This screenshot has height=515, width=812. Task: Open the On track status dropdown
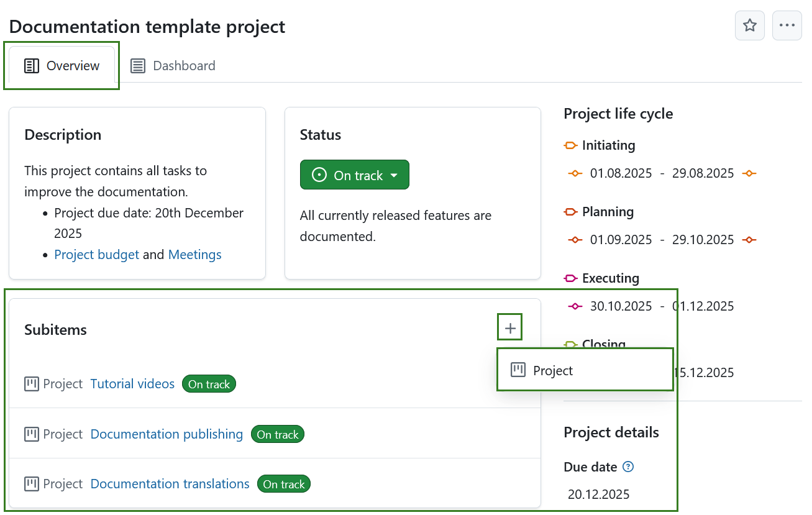354,175
